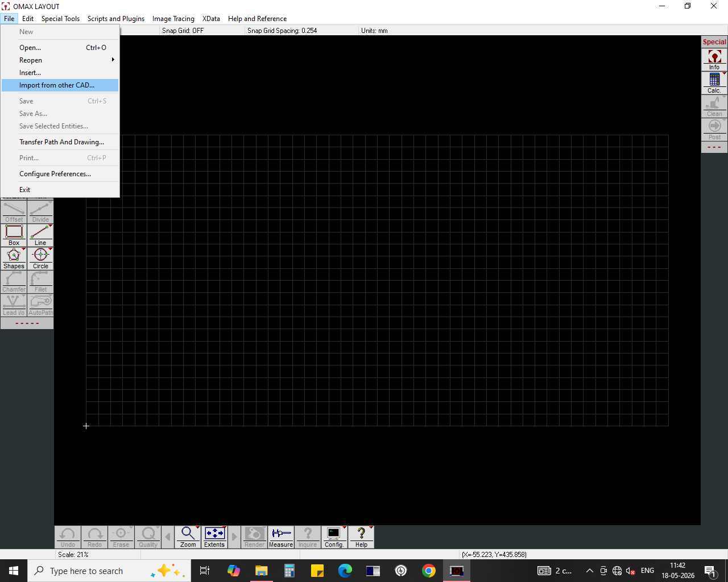Viewport: 728px width, 582px height.
Task: Click the Render button
Action: [x=254, y=537]
